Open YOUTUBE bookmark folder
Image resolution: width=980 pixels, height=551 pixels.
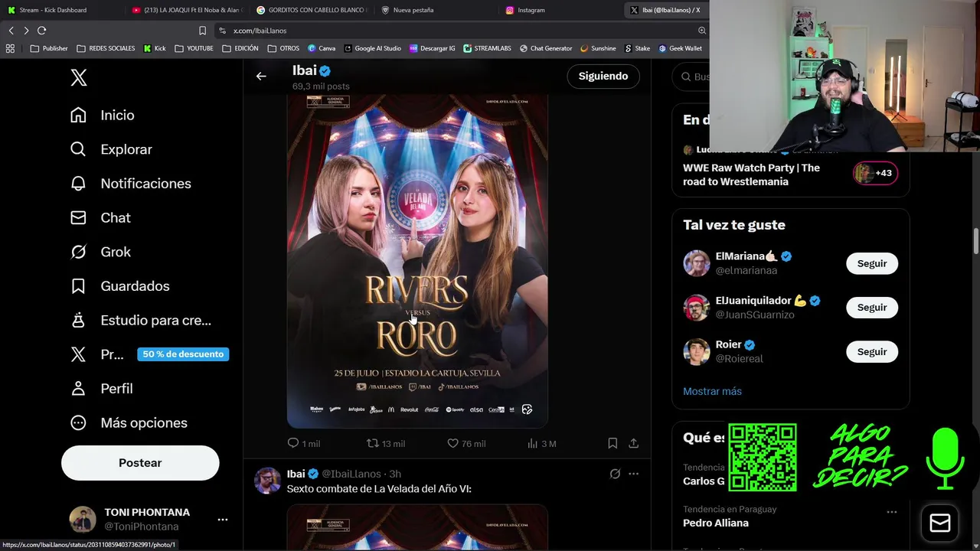(194, 48)
